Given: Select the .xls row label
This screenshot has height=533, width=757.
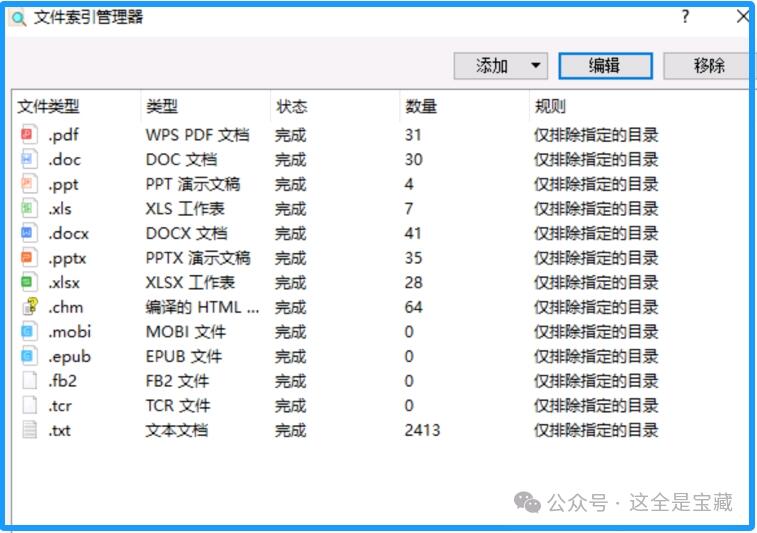Looking at the screenshot, I should coord(59,209).
